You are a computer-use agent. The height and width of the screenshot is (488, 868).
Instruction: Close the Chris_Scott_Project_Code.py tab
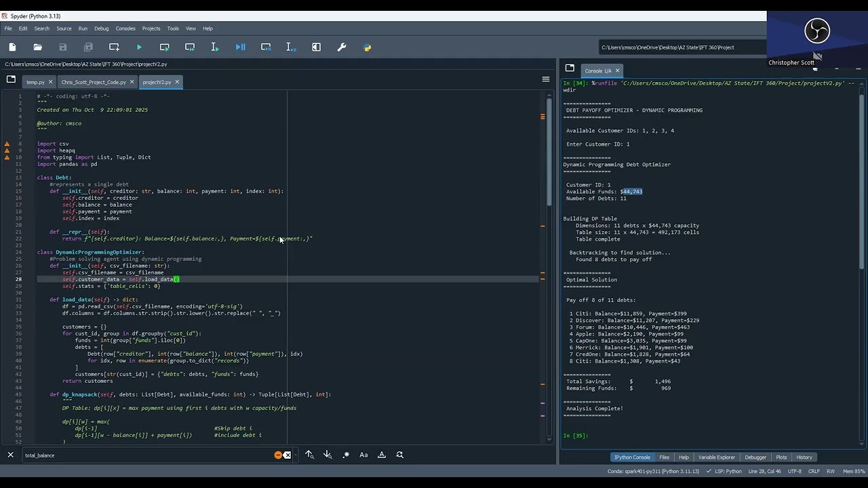click(x=132, y=82)
